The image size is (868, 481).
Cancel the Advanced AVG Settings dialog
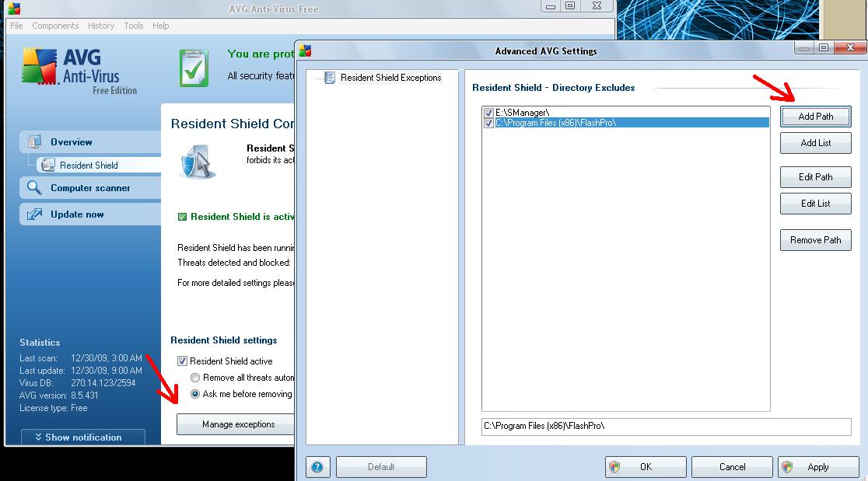[732, 467]
